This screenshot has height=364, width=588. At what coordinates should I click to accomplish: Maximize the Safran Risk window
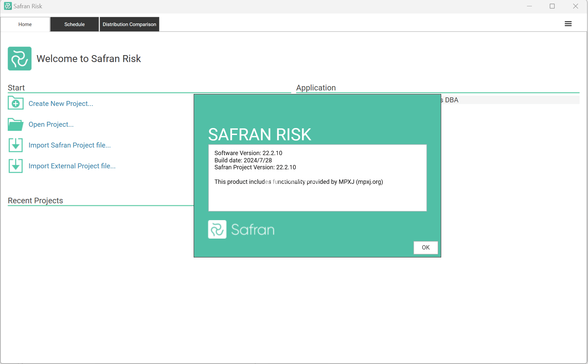[552, 6]
